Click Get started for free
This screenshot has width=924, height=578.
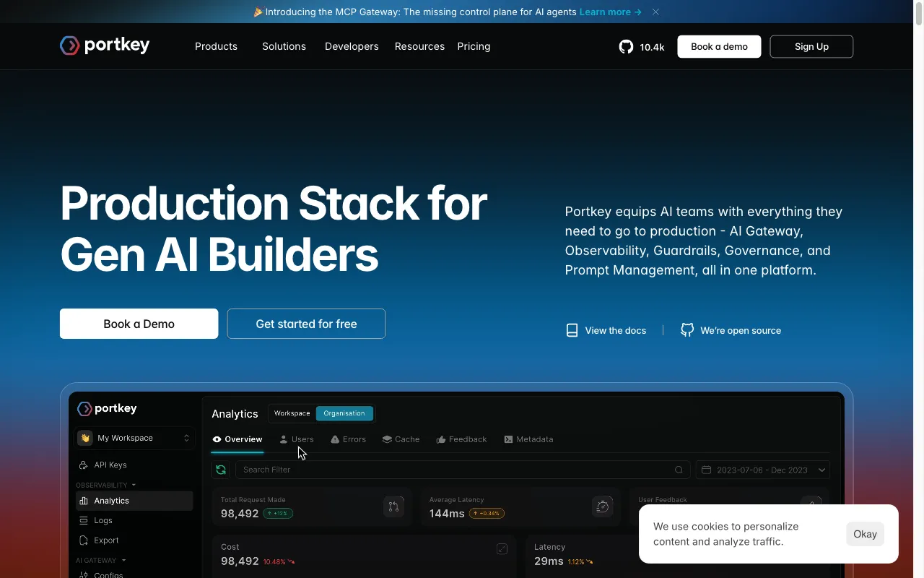[x=306, y=324]
